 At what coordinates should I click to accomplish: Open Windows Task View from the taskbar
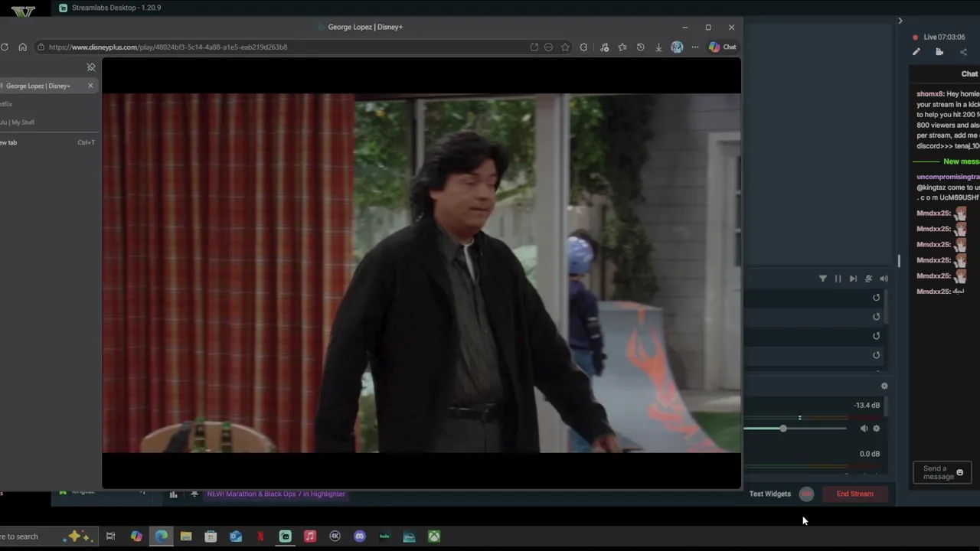tap(110, 536)
